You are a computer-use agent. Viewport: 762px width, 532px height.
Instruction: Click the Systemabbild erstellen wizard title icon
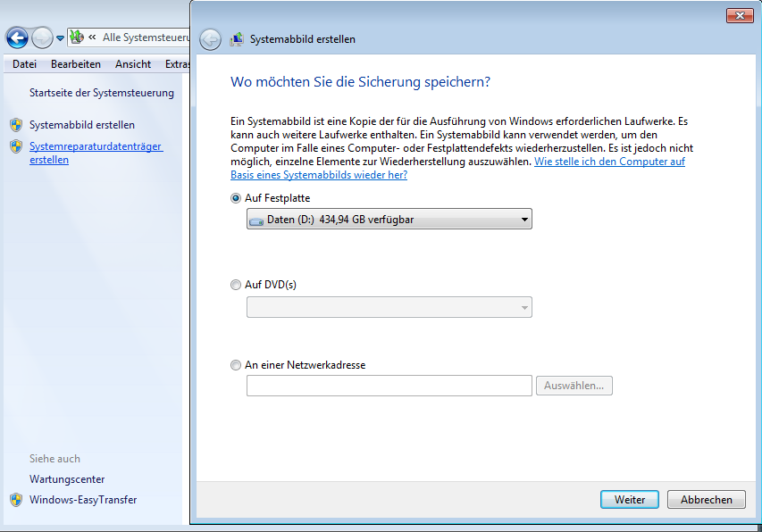coord(237,39)
